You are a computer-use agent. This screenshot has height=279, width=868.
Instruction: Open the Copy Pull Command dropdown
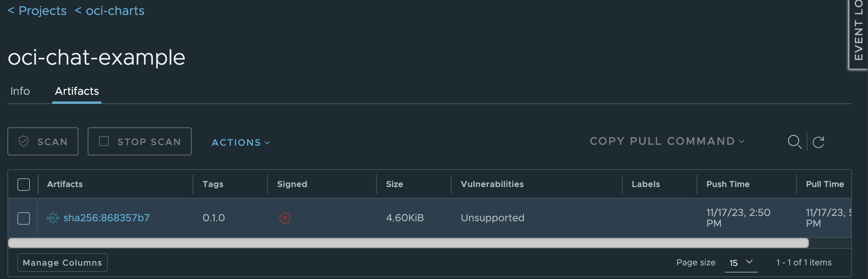(666, 141)
